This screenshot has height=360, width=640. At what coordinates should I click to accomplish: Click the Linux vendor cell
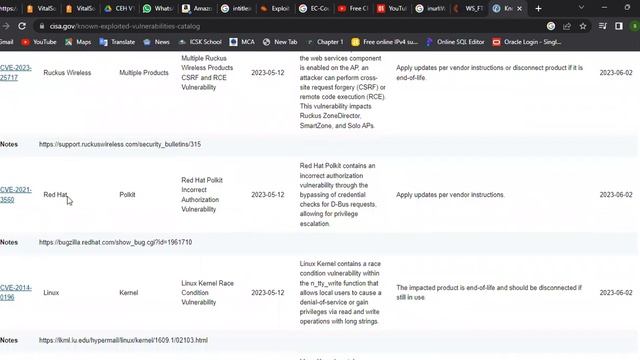(x=51, y=293)
